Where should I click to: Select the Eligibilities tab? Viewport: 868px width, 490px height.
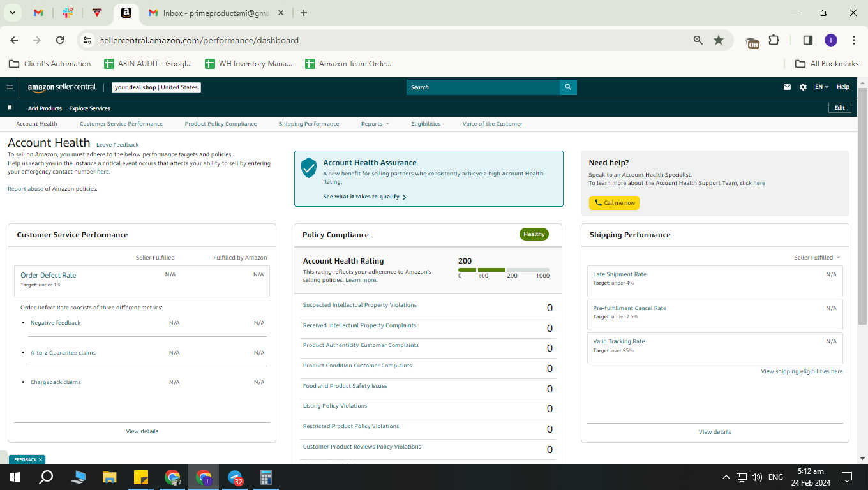pyautogui.click(x=426, y=124)
